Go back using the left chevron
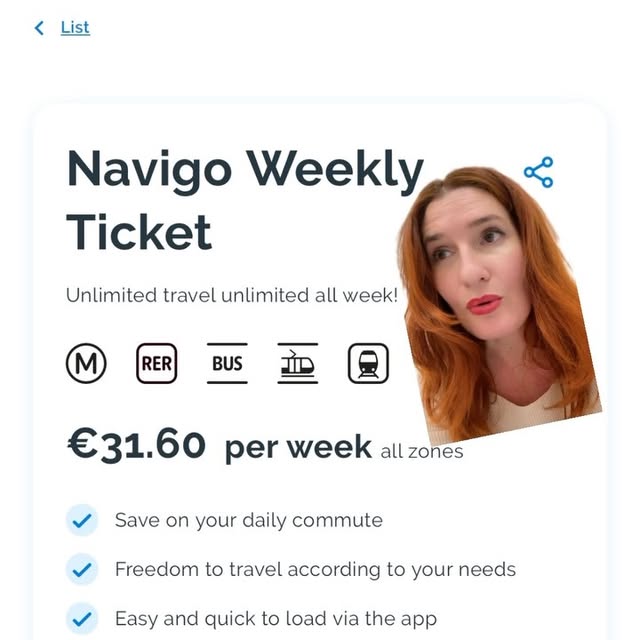This screenshot has height=640, width=640. click(39, 28)
